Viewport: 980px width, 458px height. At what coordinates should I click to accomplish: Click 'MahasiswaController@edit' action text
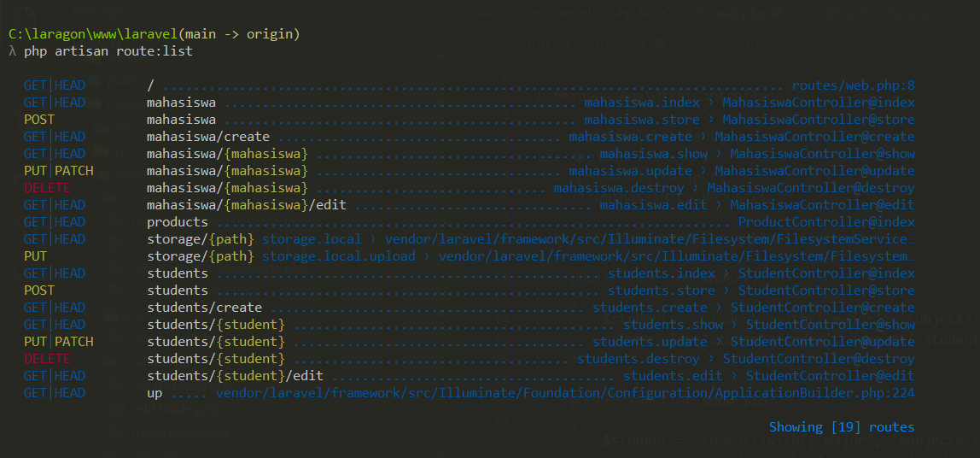[823, 204]
